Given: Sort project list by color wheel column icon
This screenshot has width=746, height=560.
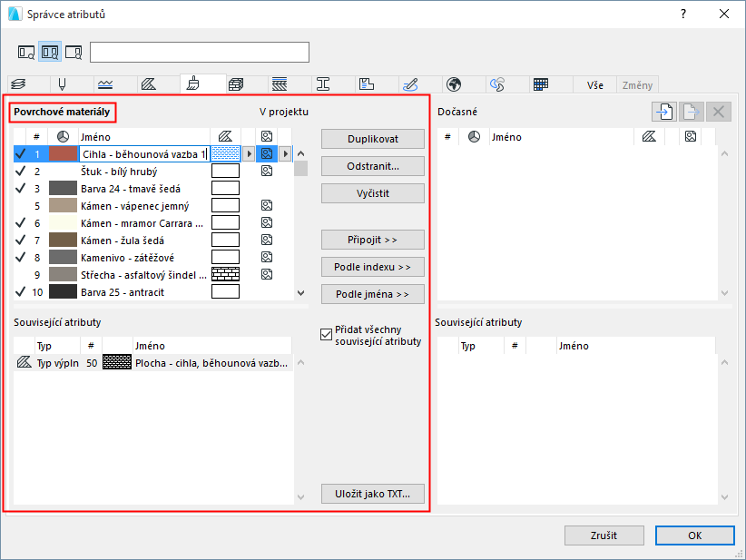Looking at the screenshot, I should (x=63, y=137).
